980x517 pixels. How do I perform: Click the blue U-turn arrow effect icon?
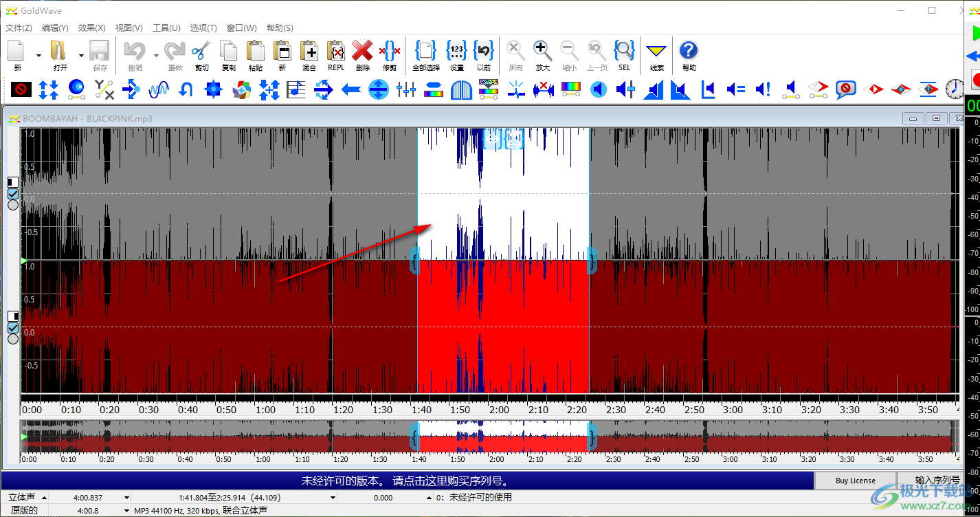tap(186, 89)
